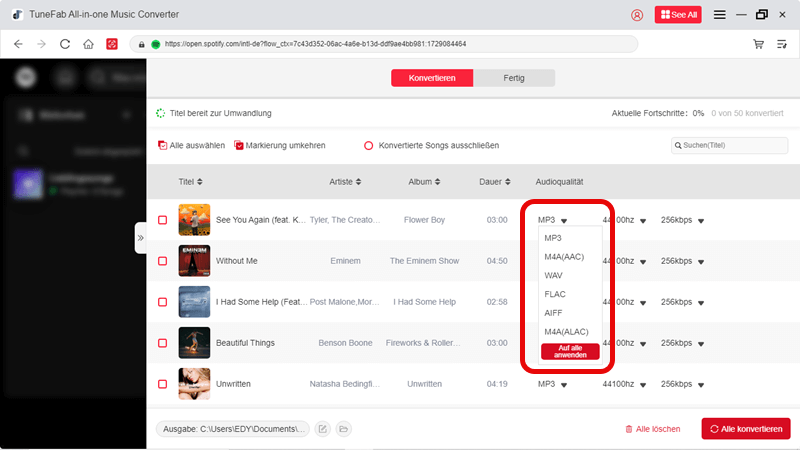The width and height of the screenshot is (800, 450).
Task: Choose MP3 in format list
Action: click(x=553, y=238)
